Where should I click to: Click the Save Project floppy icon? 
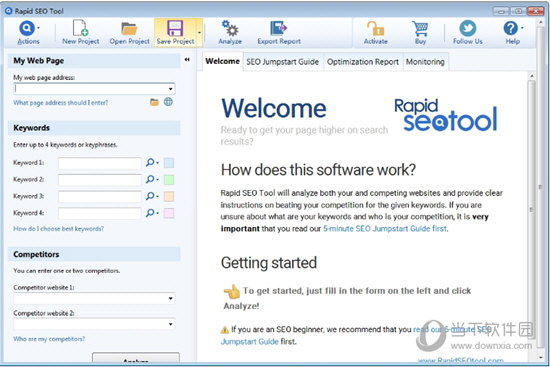175,28
